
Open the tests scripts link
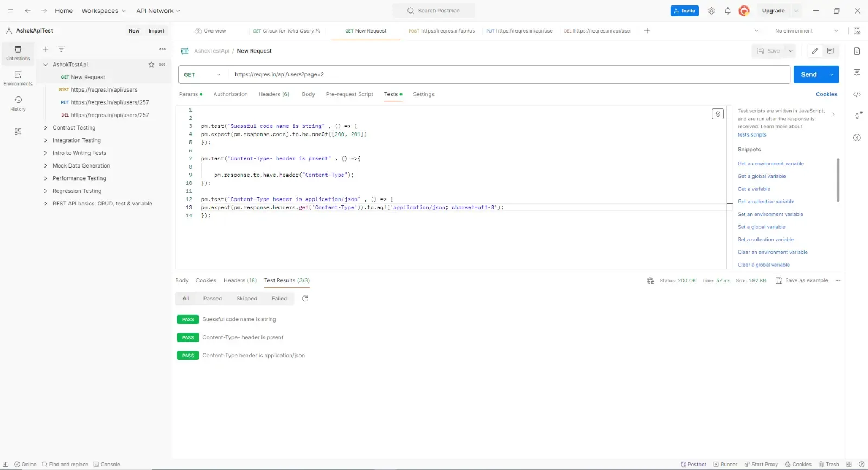pos(752,135)
